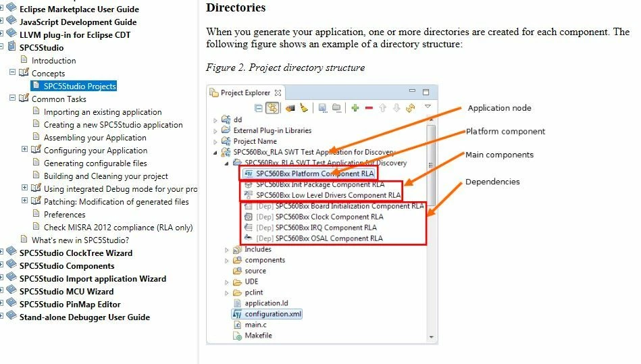Click the book icon of SPC5Studio Components
This screenshot has width=641, height=364.
click(x=11, y=265)
